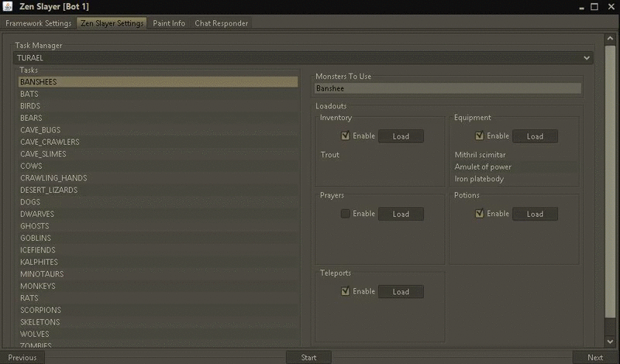Click Load in the Prayers section

(401, 214)
